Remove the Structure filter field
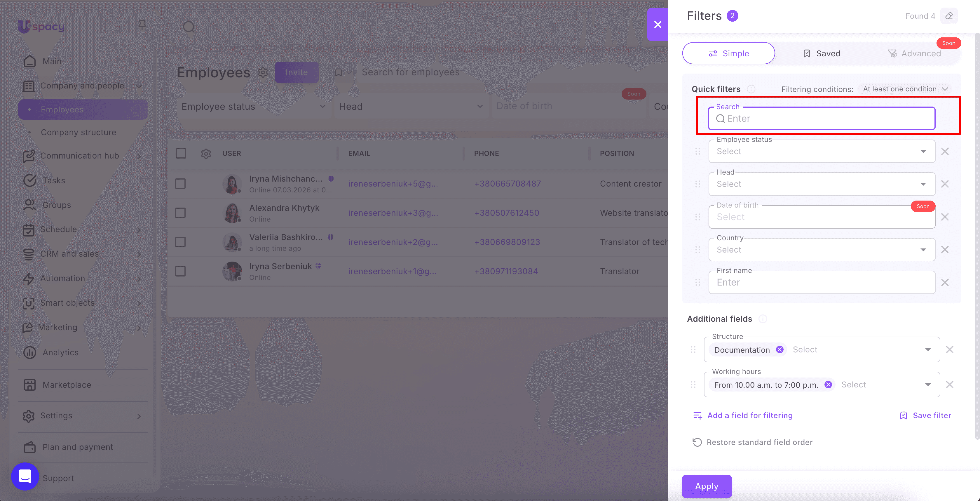 950,349
